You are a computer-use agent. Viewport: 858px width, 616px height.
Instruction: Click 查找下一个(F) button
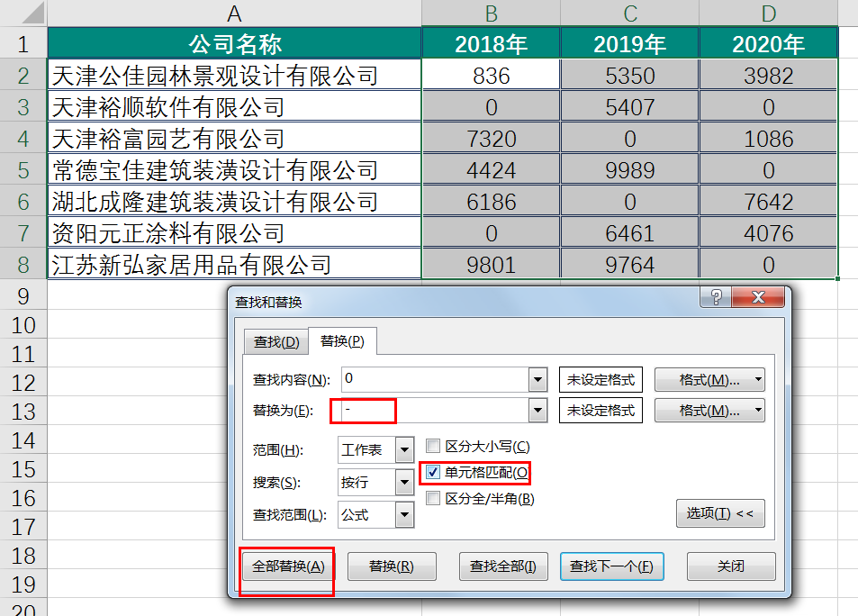click(611, 566)
